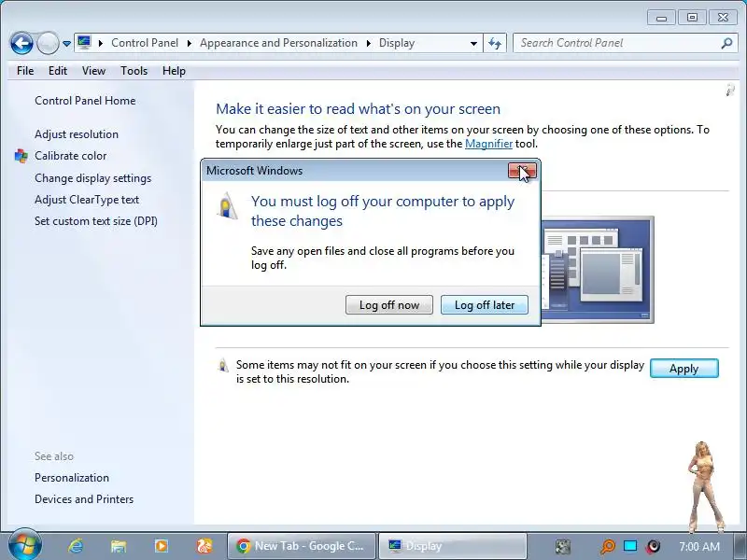This screenshot has width=747, height=560.
Task: Click the warning icon beside resolution notice
Action: pyautogui.click(x=222, y=365)
